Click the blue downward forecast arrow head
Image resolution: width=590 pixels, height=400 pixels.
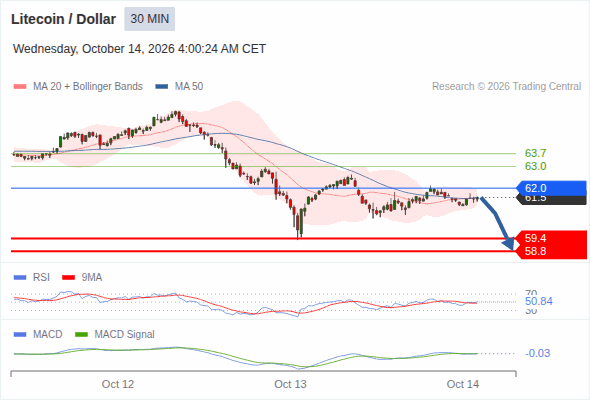click(509, 244)
